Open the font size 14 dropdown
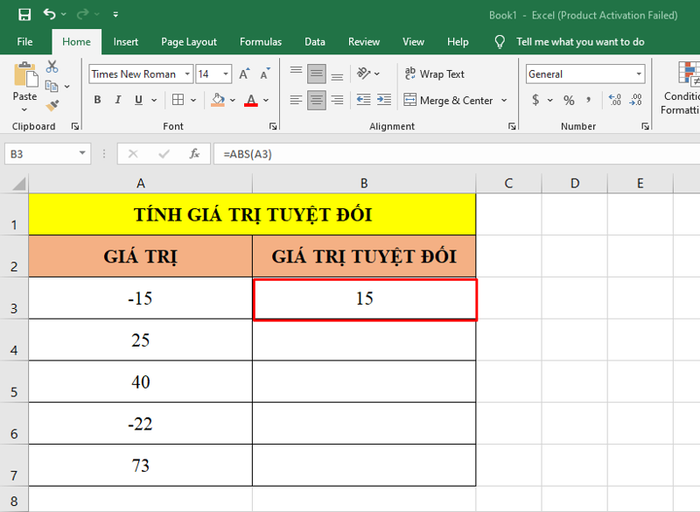 click(226, 74)
